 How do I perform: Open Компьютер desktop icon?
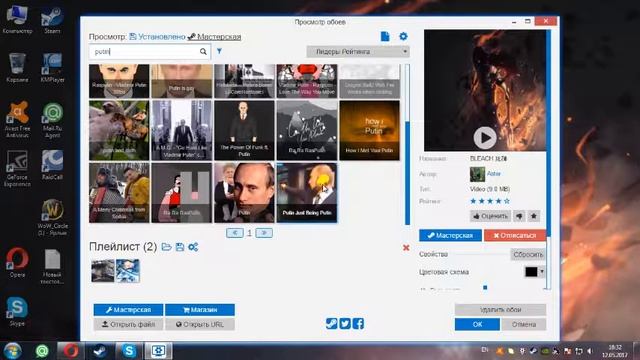coord(17,20)
